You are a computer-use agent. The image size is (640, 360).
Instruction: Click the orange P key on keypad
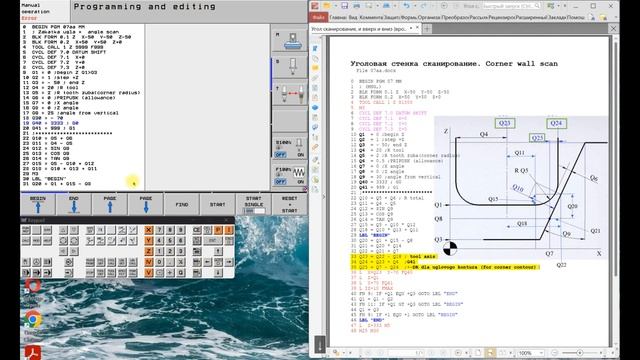[218, 230]
